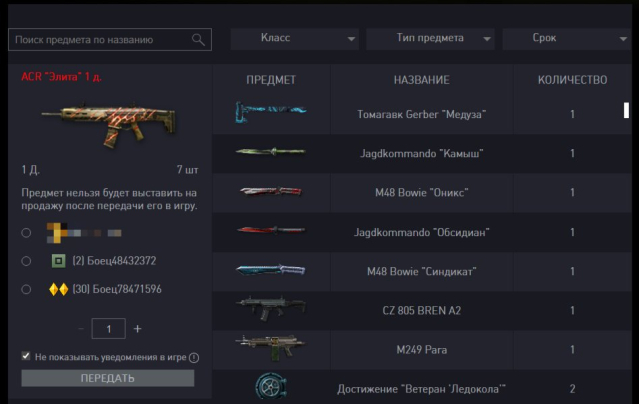Increase quantity with the plus button
This screenshot has width=639, height=404.
coord(137,329)
